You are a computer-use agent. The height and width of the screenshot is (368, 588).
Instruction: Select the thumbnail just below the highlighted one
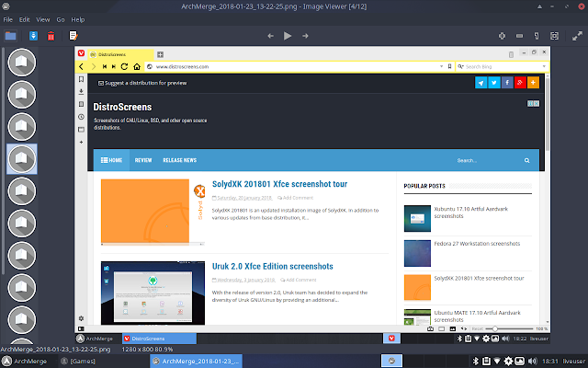click(x=22, y=191)
